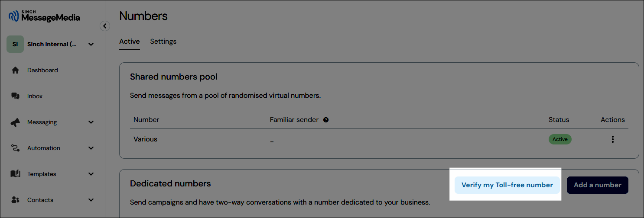
Task: Open the Sinch Internal account dropdown
Action: pyautogui.click(x=91, y=44)
